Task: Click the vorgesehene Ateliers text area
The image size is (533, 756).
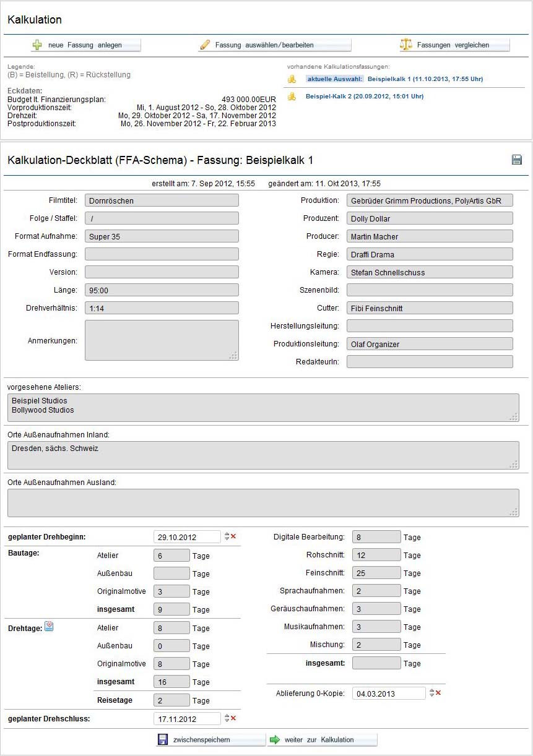Action: [x=263, y=408]
